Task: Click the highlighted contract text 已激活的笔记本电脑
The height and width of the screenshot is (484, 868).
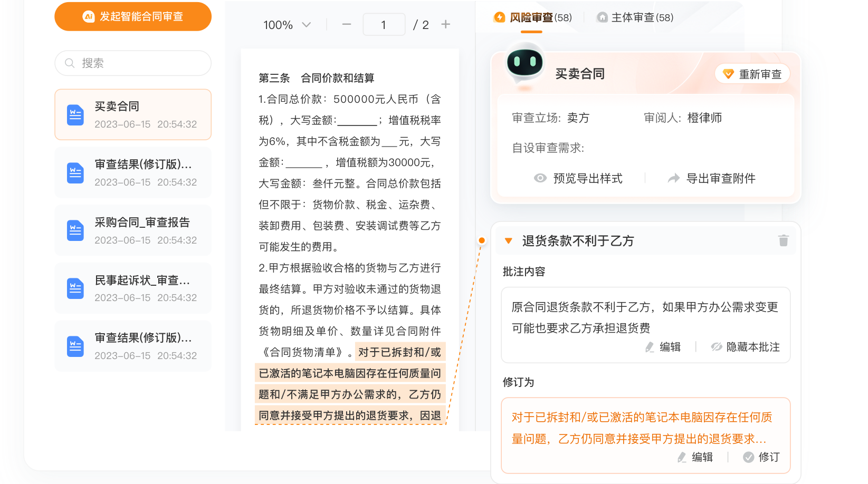Action: point(350,373)
